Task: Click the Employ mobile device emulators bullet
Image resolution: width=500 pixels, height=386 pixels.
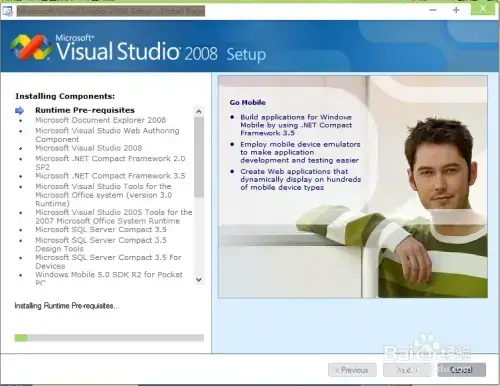Action: tap(300, 152)
